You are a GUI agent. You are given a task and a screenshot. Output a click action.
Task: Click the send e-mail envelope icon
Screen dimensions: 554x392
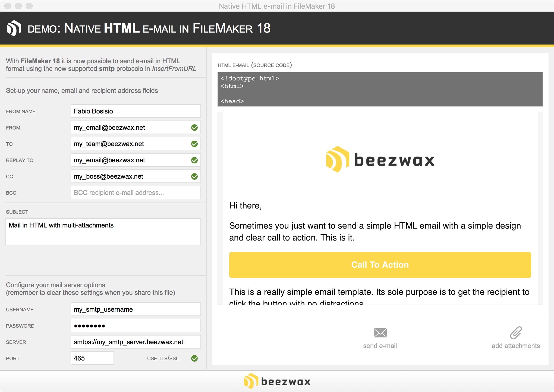pos(380,333)
